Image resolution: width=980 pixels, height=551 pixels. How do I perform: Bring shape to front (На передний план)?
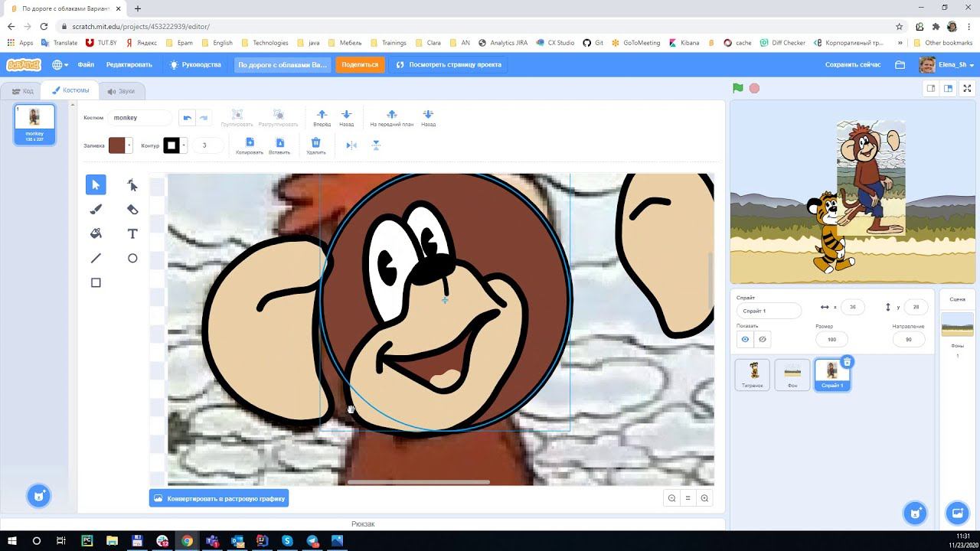[391, 118]
